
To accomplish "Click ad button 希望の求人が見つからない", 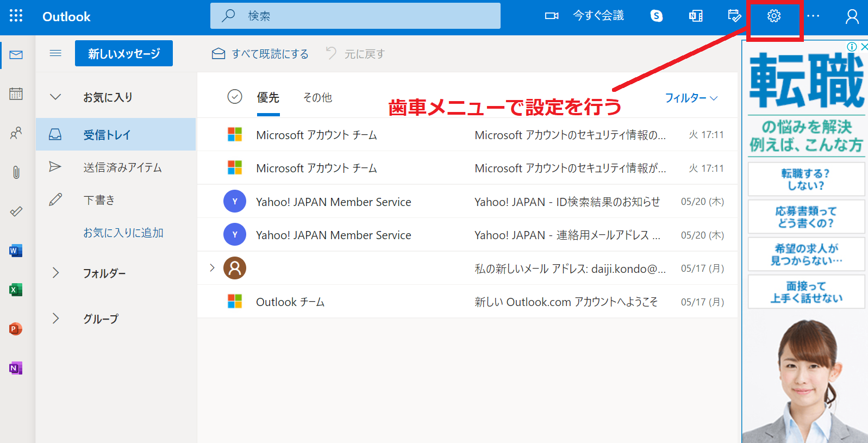I will click(806, 254).
